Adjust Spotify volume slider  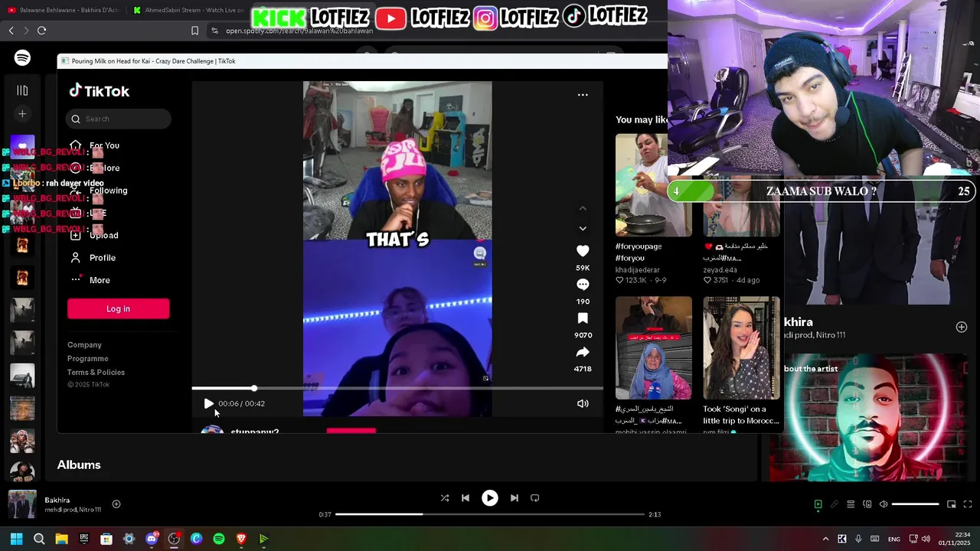(915, 504)
